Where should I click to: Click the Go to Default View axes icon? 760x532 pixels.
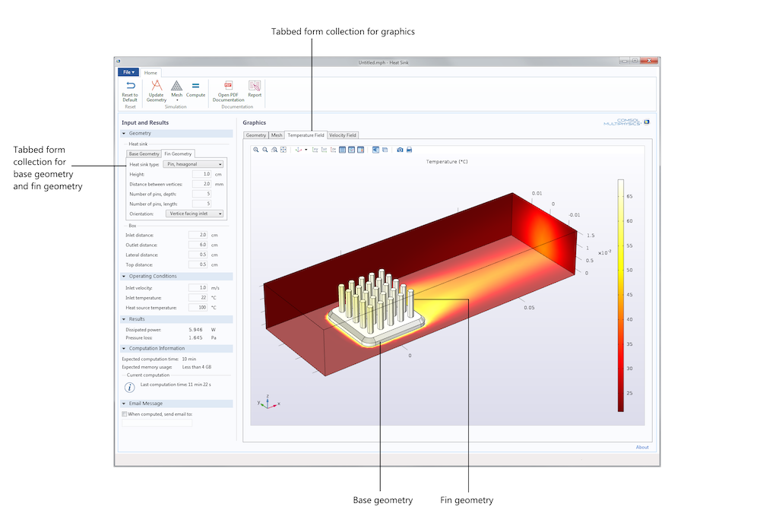tap(298, 150)
